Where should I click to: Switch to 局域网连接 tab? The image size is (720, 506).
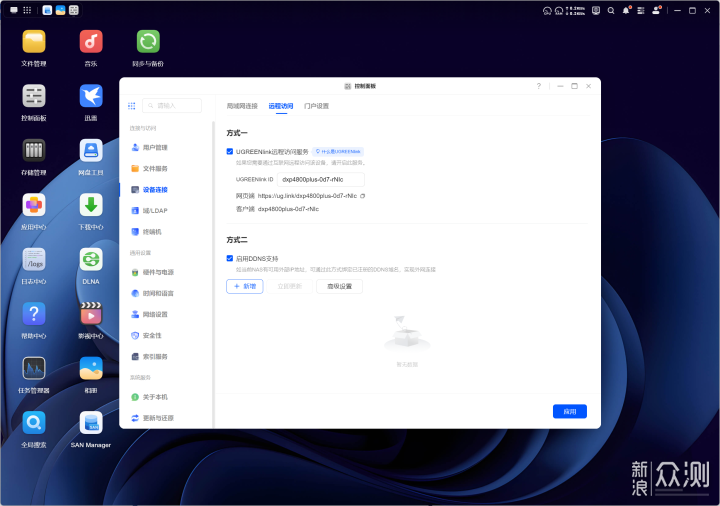(242, 106)
